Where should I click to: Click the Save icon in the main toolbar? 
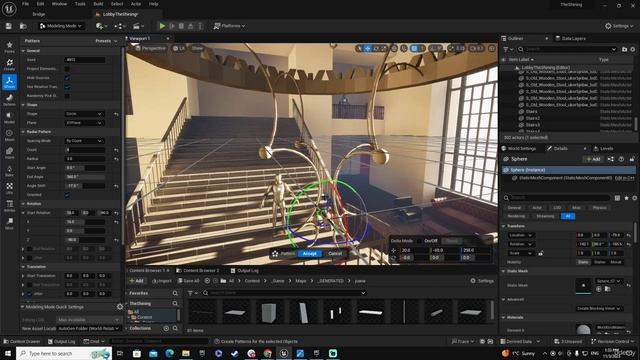[x=9, y=26]
